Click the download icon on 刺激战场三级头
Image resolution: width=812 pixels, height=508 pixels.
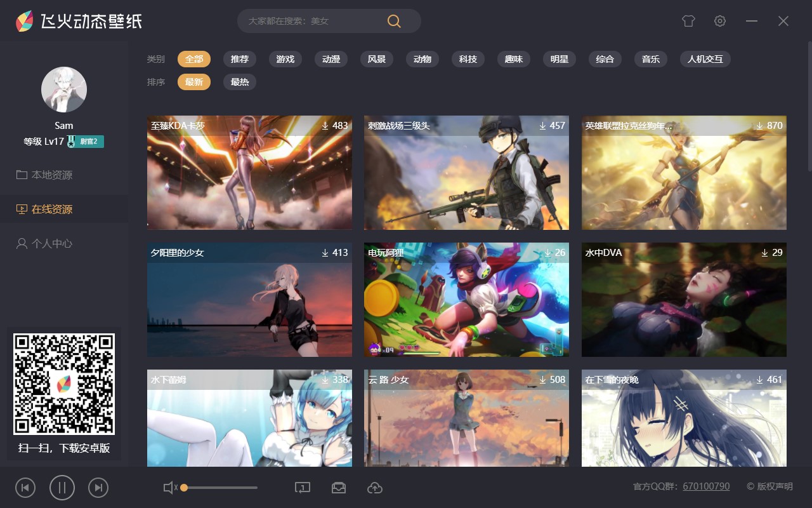[543, 126]
